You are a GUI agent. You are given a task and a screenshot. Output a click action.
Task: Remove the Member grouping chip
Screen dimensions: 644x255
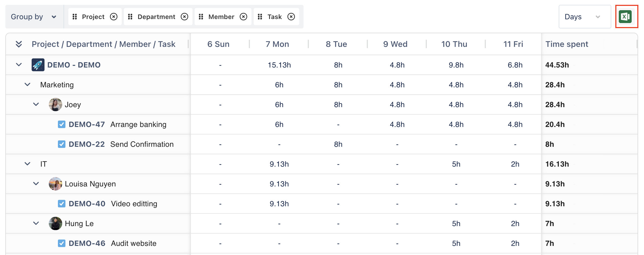tap(243, 17)
